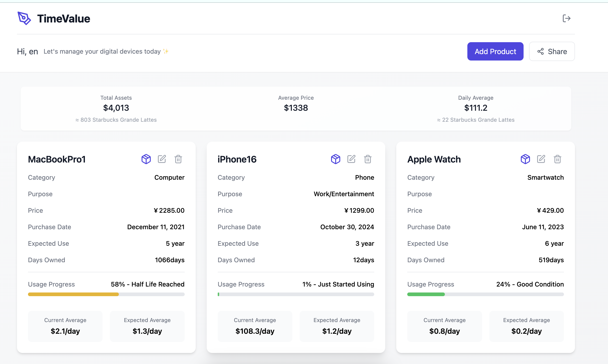Click the 'Smartwatch' category value

pyautogui.click(x=545, y=178)
